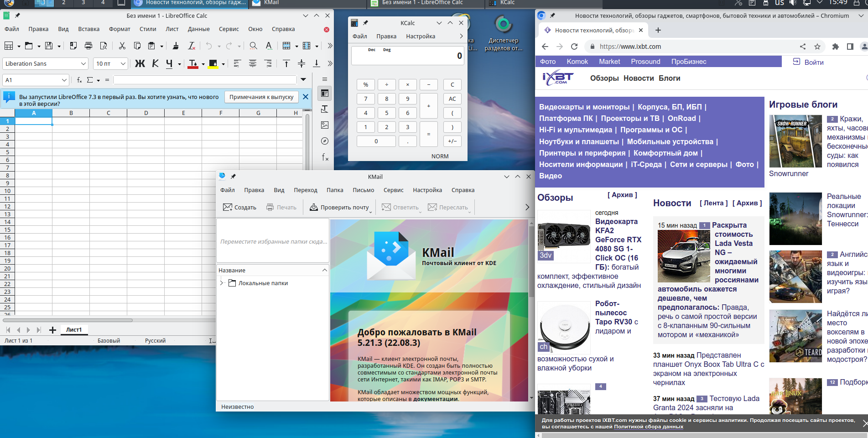Open Print Preview in Calc toolbar
Screen dimensions: 868x438
[104, 46]
